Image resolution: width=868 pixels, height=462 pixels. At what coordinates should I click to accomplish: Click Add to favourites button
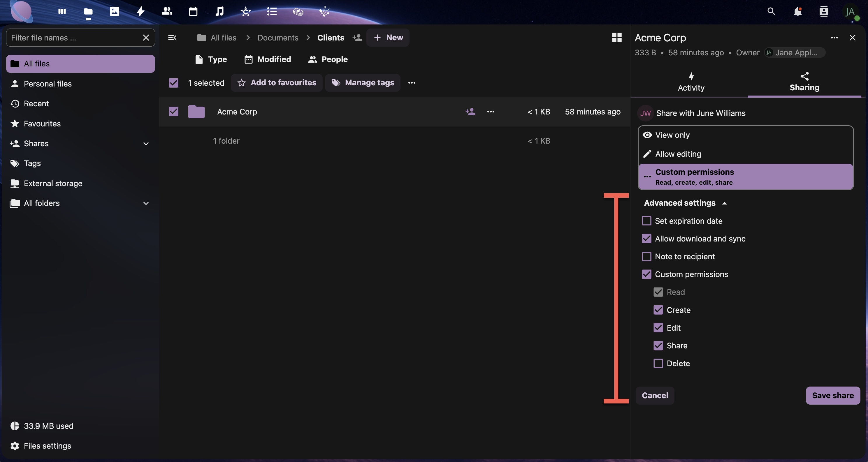[x=277, y=83]
